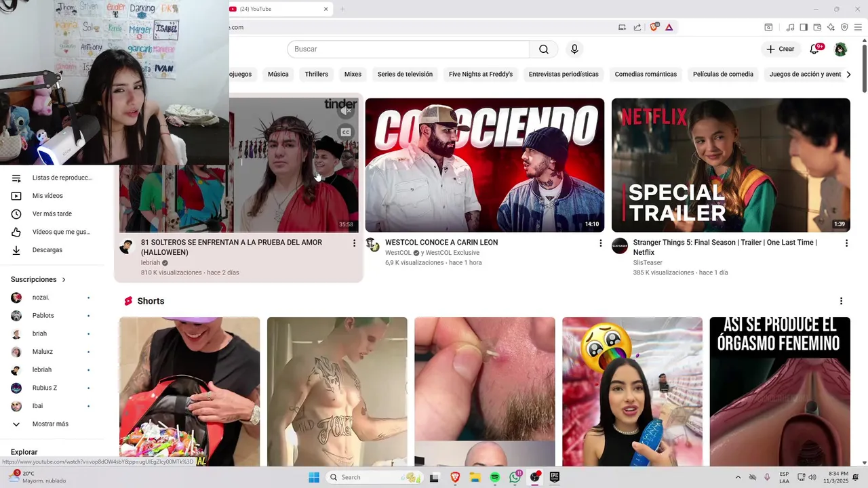This screenshot has width=868, height=488.
Task: Click the install app icon in address bar
Action: point(622,27)
